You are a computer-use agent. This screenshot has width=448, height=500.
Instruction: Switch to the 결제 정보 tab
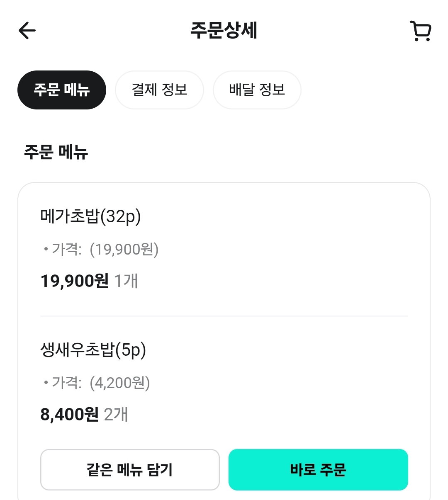(159, 90)
